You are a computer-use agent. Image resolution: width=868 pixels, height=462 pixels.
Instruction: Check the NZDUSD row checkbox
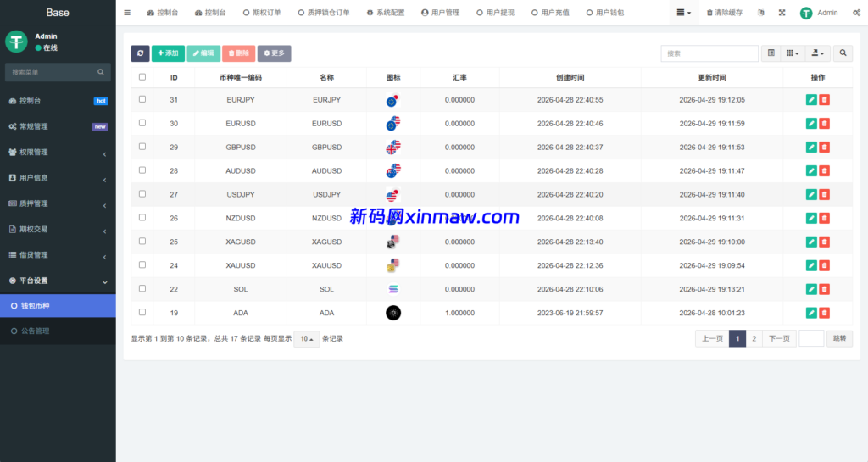click(142, 218)
